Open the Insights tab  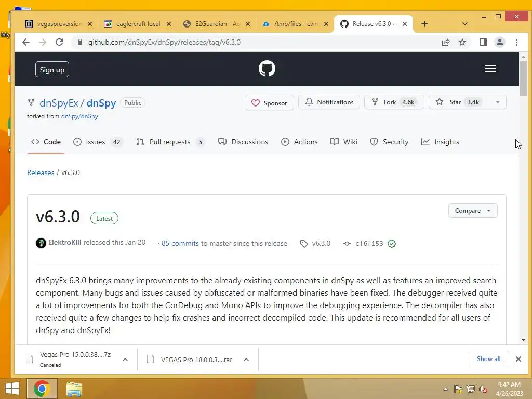[440, 142]
